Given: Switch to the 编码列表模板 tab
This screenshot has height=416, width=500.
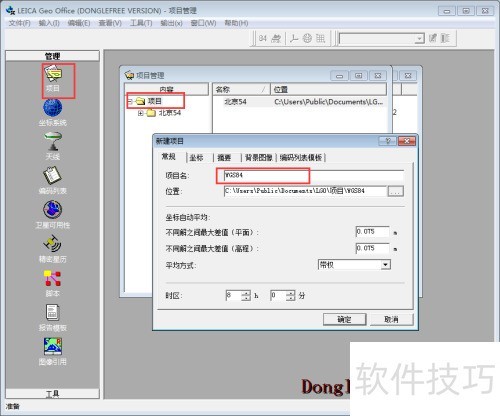Looking at the screenshot, I should (x=301, y=158).
